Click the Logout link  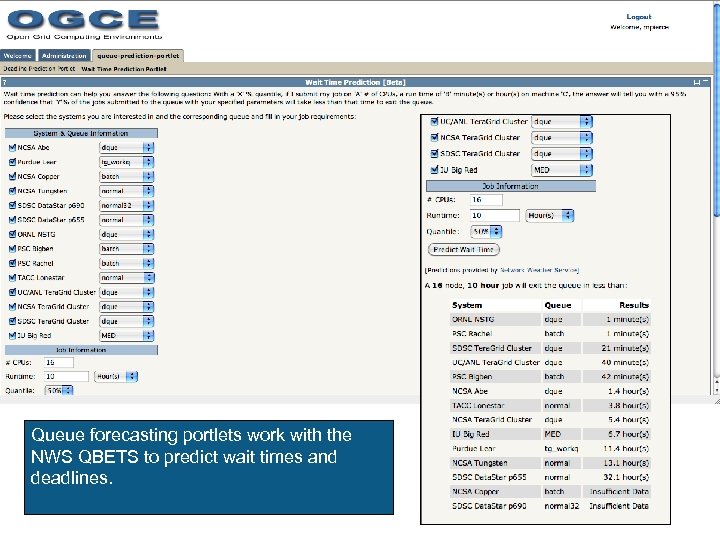[x=639, y=17]
